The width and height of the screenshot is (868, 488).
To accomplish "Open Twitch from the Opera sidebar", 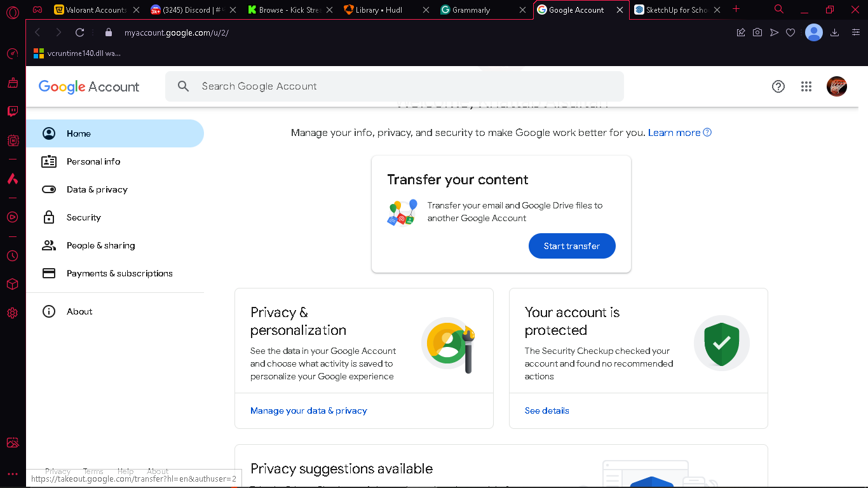I will (12, 111).
